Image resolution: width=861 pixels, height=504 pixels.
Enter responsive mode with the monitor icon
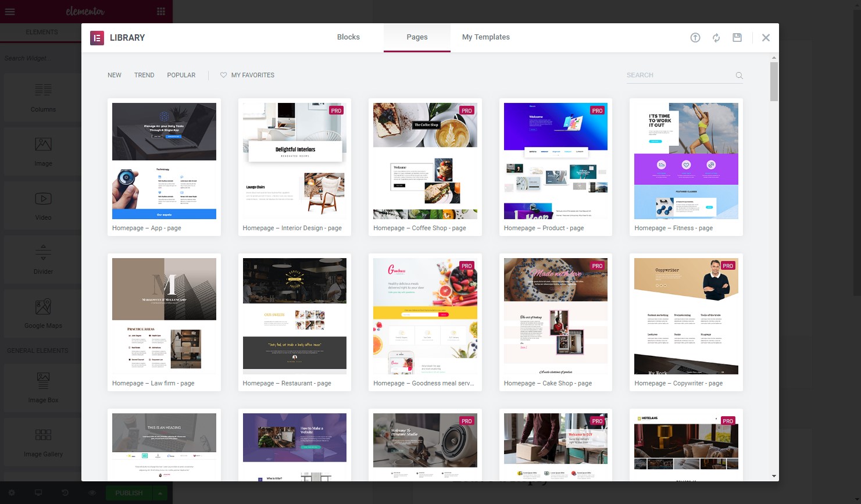click(38, 492)
